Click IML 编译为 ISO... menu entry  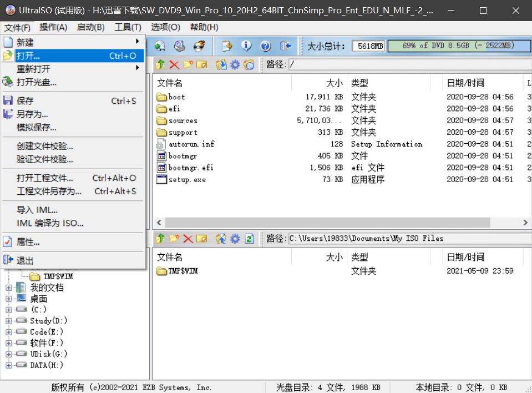(x=73, y=223)
